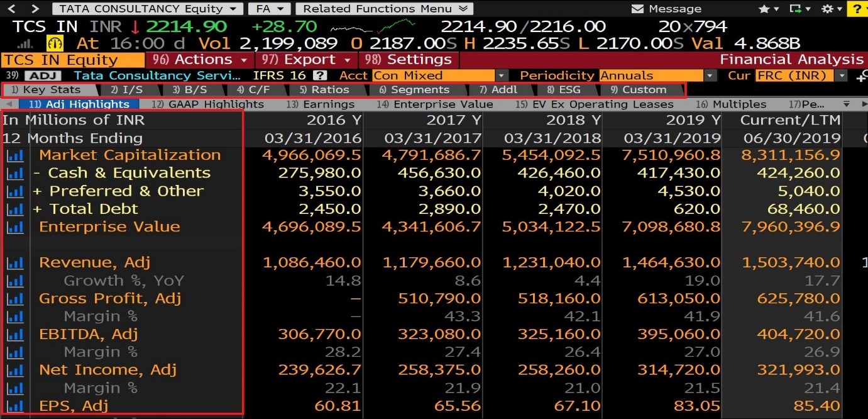Viewport: 868px width, 419px height.
Task: Click the Message envelope icon
Action: click(637, 9)
